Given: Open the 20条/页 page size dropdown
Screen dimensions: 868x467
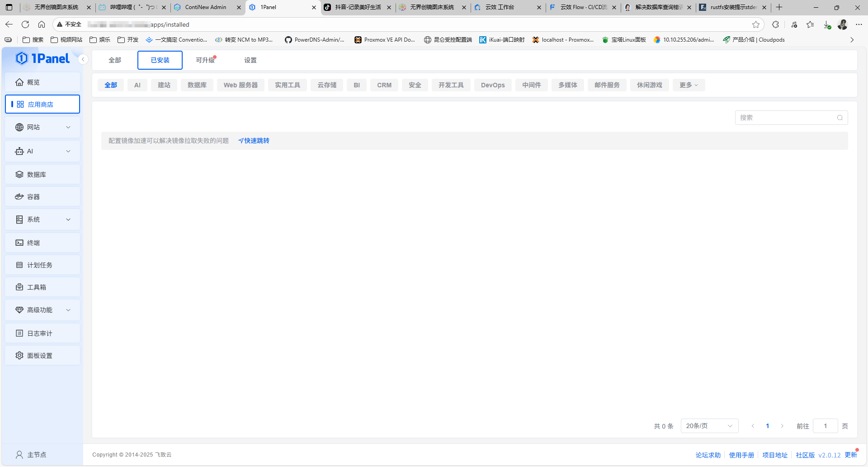Looking at the screenshot, I should coord(709,426).
